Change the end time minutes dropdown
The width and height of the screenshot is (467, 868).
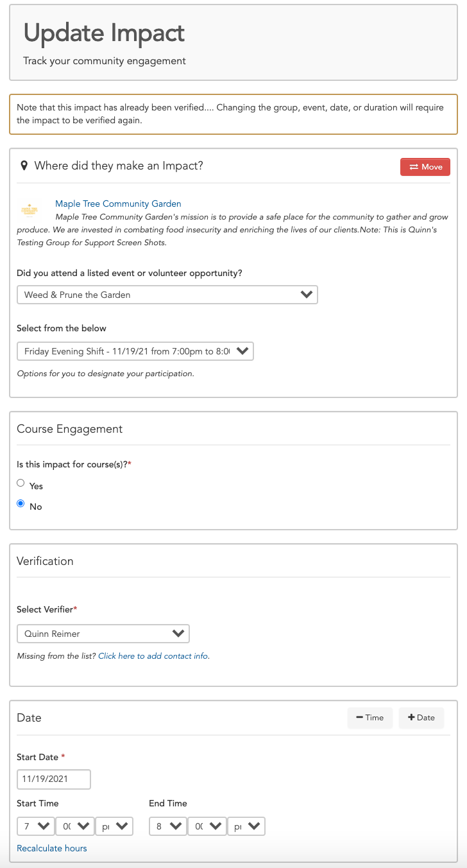[x=208, y=826]
